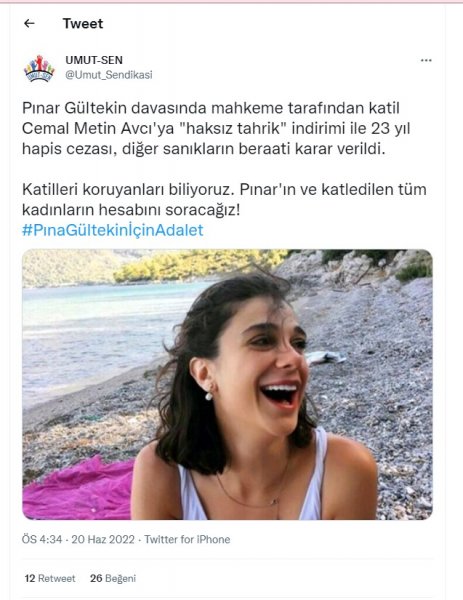Go back using the left arrow icon
463x600 pixels.
click(29, 23)
